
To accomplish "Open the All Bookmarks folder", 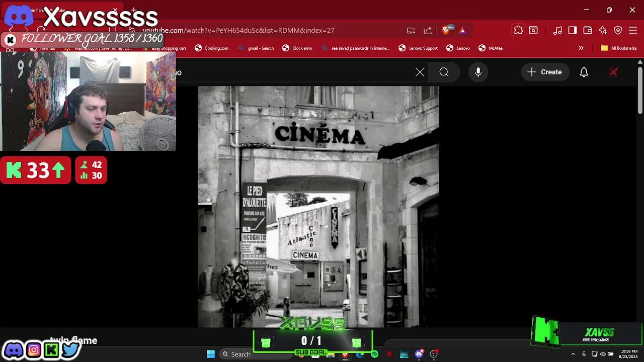I will click(x=618, y=48).
